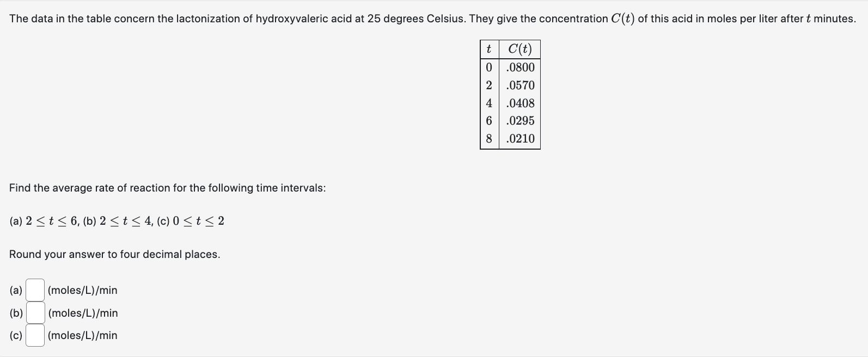Image resolution: width=868 pixels, height=357 pixels.
Task: Click the label (a) beside its answer box
Action: pos(15,290)
